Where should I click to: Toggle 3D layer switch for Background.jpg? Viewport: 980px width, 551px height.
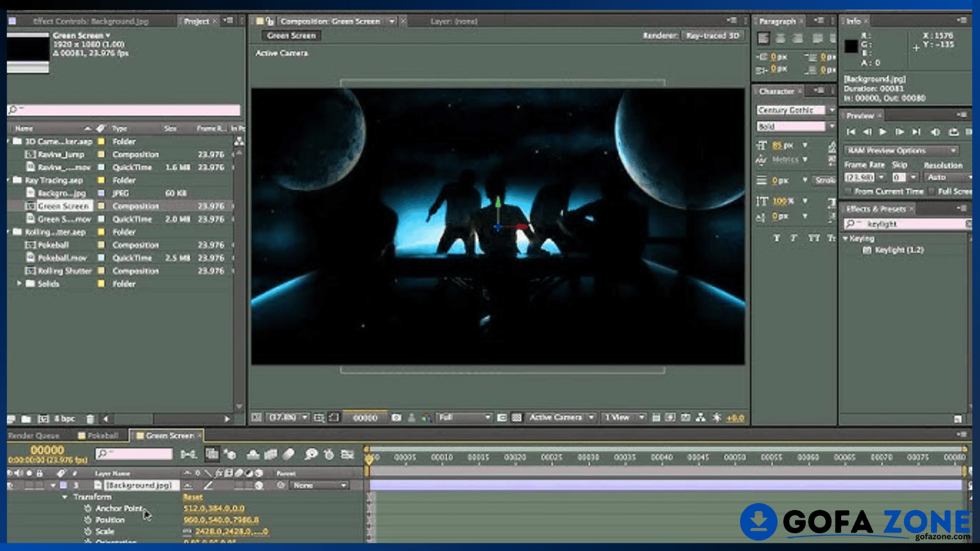click(x=259, y=486)
